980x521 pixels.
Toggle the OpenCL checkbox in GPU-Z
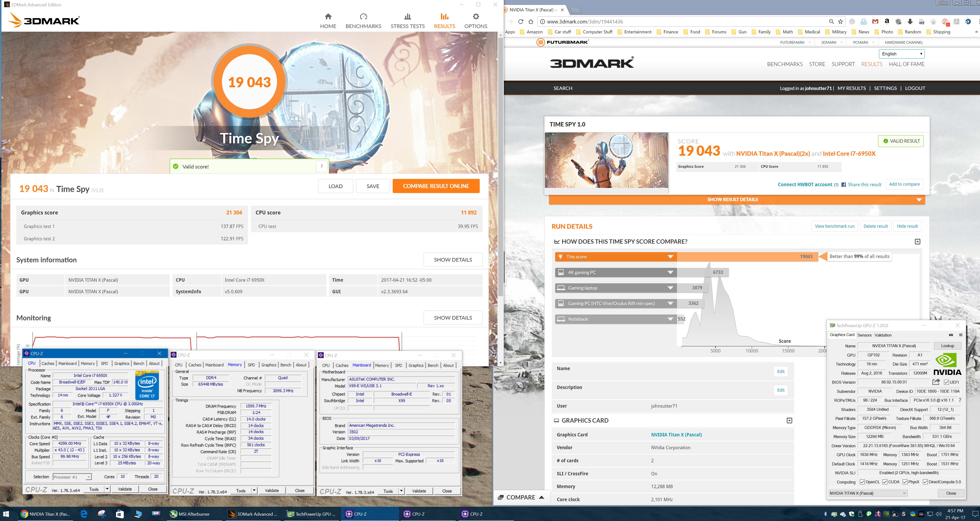(862, 482)
